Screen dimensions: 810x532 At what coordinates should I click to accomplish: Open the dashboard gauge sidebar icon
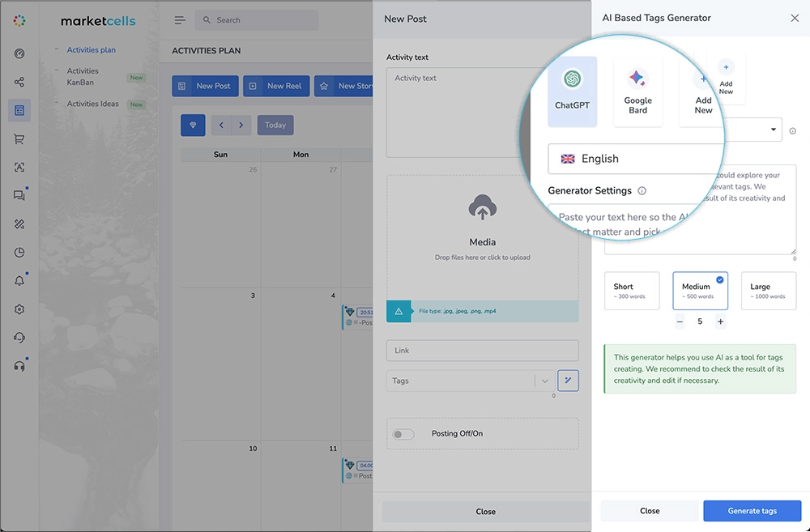pyautogui.click(x=19, y=53)
